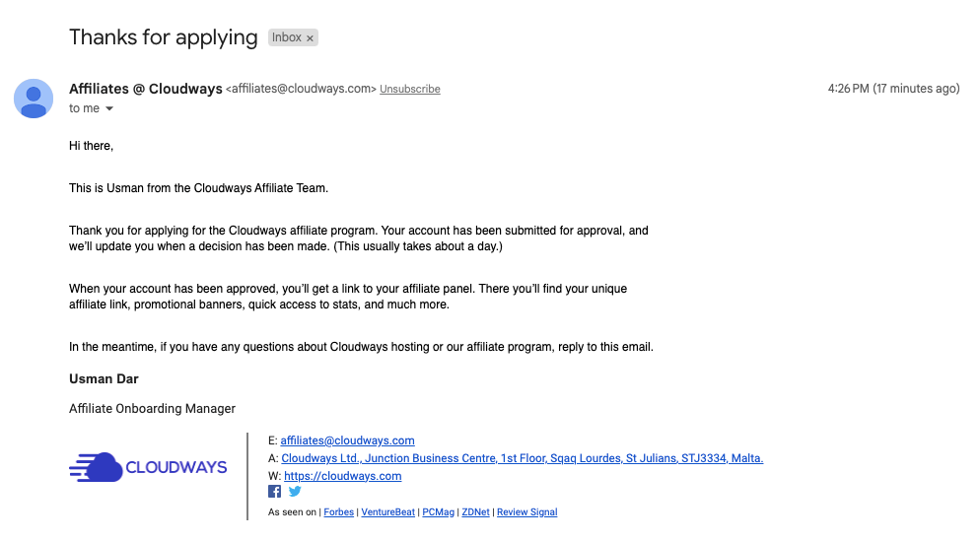Open the Cloudways Twitter bird icon

(x=295, y=492)
